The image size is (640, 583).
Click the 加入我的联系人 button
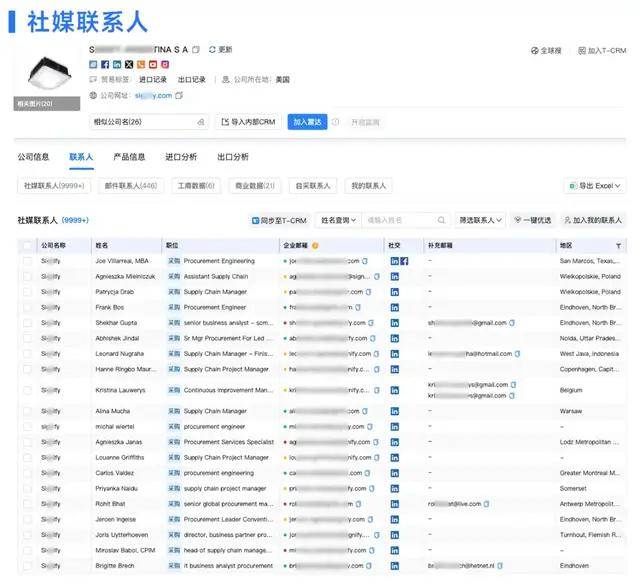(x=593, y=220)
